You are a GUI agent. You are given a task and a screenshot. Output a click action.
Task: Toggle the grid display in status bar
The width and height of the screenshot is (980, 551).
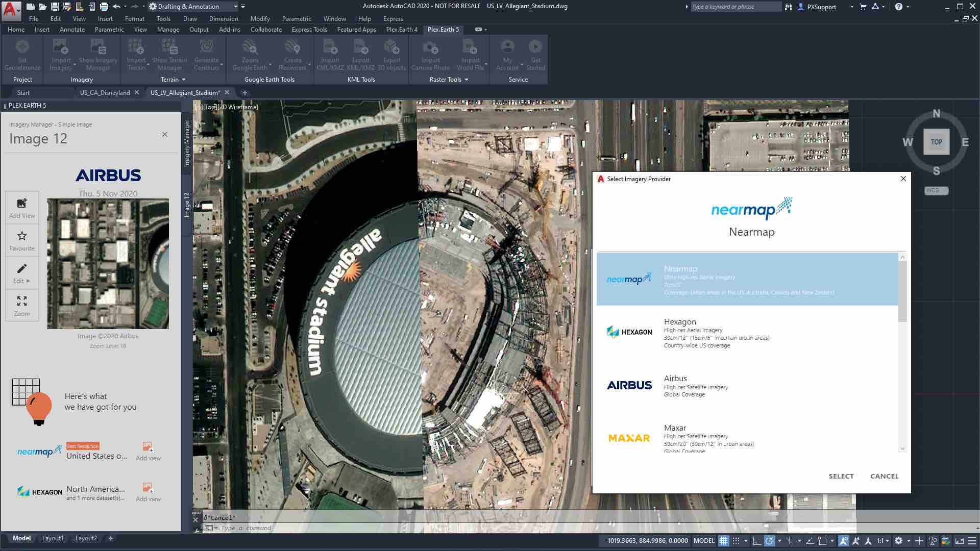(x=723, y=540)
